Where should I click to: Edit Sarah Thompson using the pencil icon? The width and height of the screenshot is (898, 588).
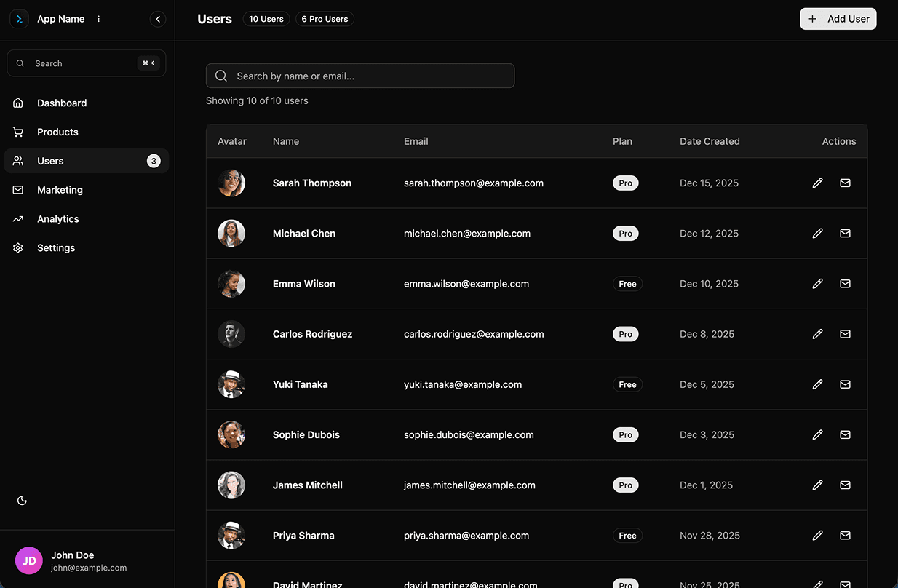coord(817,183)
